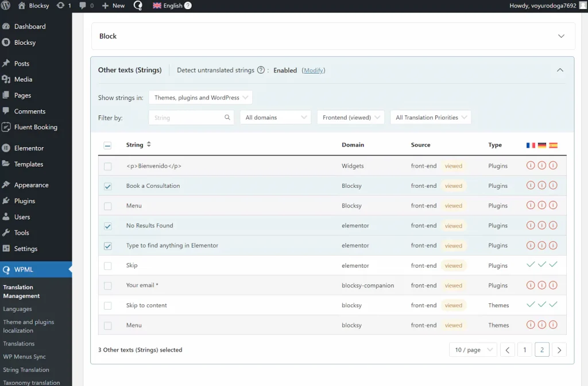Expand the Block section

(561, 36)
